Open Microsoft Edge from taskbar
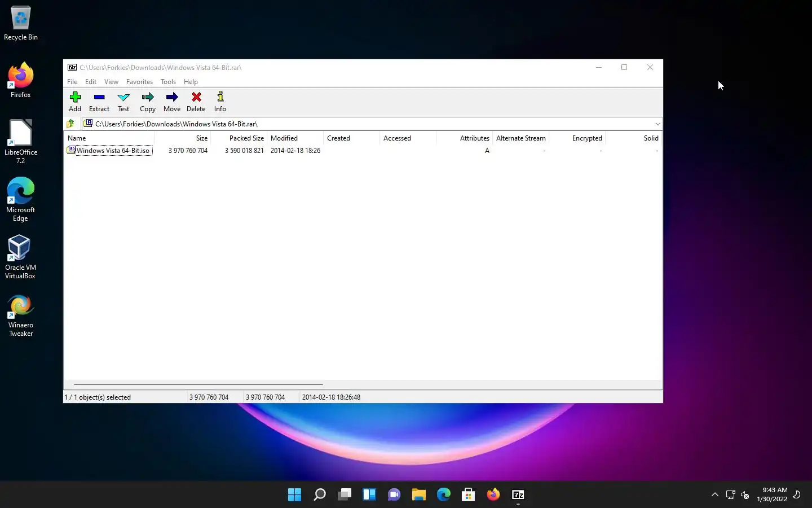The image size is (812, 508). [x=444, y=495]
